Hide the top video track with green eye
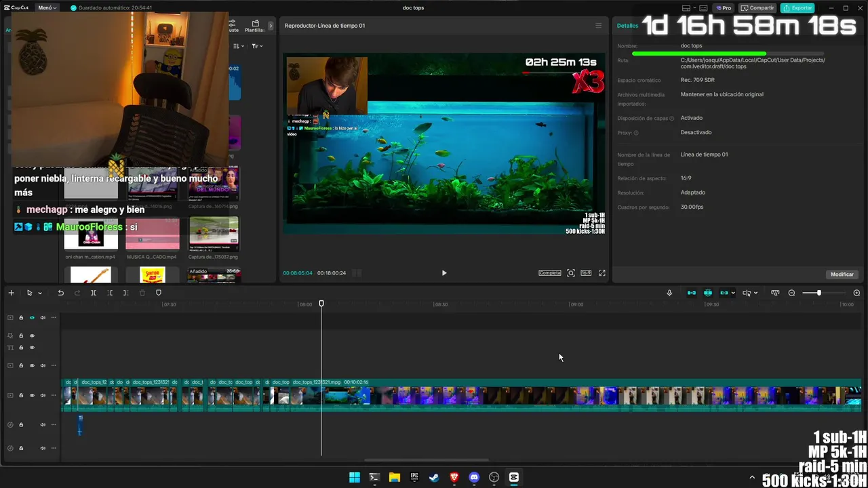Image resolution: width=868 pixels, height=488 pixels. pos(32,318)
